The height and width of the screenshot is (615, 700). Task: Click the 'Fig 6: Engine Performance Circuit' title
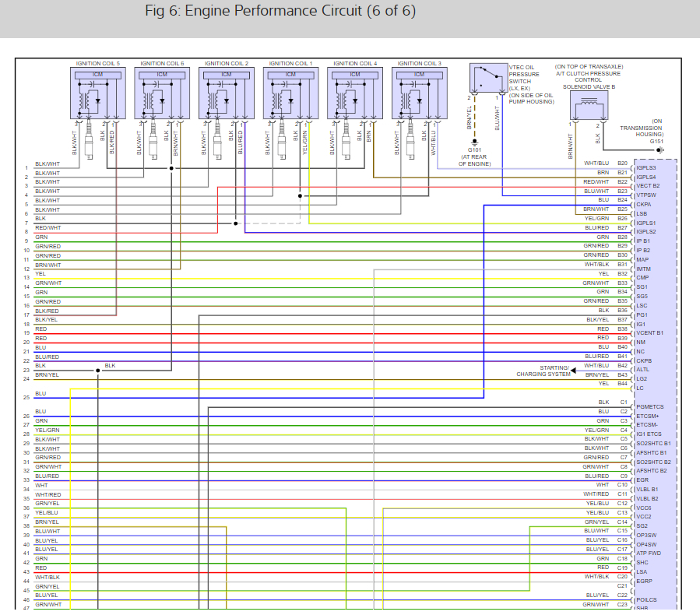pyautogui.click(x=280, y=11)
